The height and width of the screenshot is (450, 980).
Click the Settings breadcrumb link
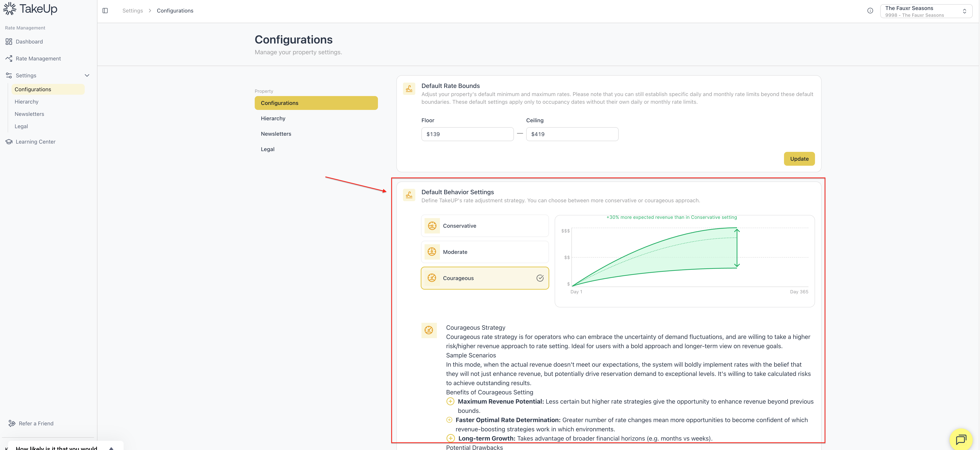click(x=132, y=11)
